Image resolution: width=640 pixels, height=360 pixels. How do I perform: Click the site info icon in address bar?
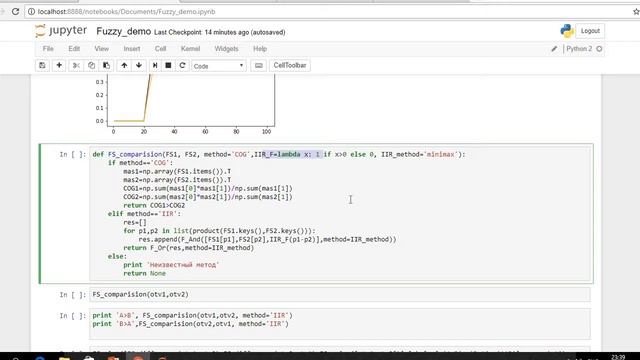pos(31,11)
